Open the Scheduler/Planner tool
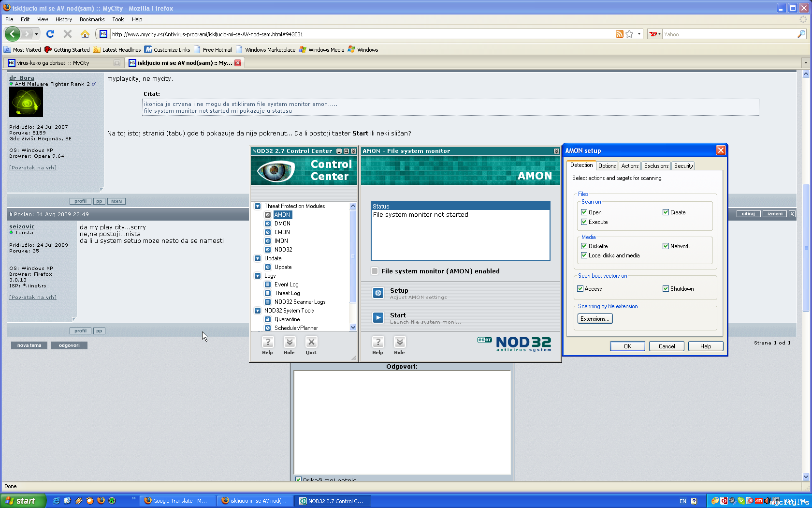 click(296, 328)
